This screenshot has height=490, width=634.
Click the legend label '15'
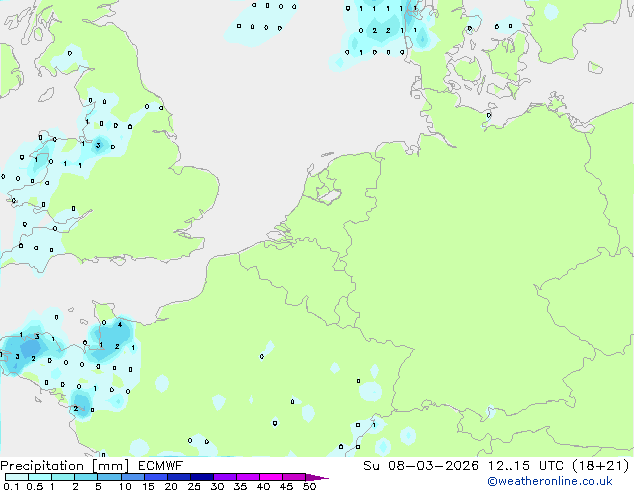[148, 486]
